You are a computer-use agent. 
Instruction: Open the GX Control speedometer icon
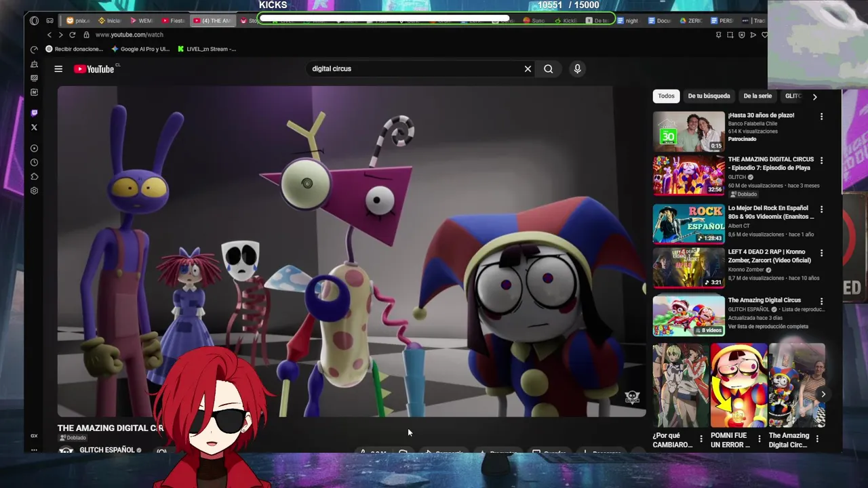(x=34, y=49)
